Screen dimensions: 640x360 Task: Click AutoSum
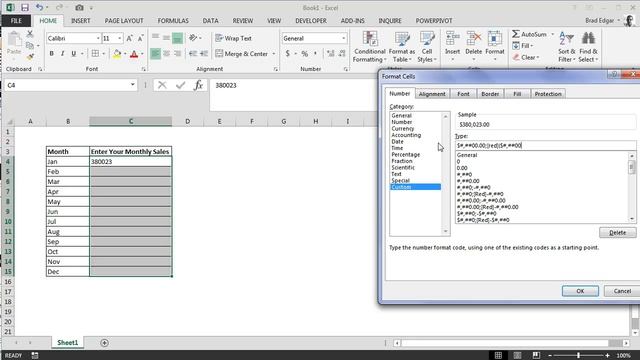click(x=529, y=34)
